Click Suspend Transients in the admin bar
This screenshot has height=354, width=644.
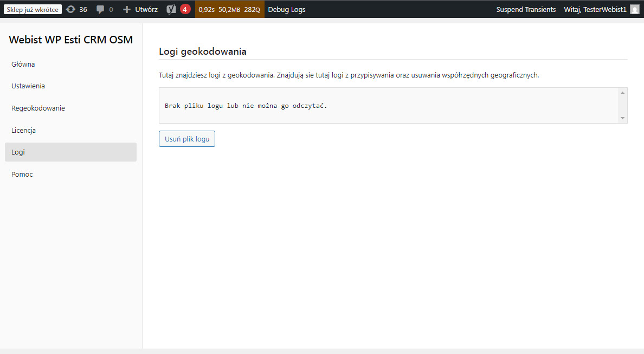[526, 9]
